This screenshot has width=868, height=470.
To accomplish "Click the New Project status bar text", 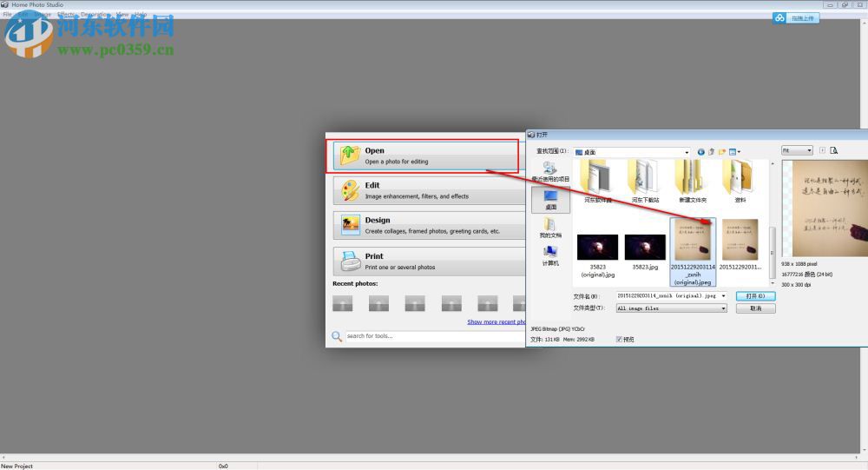I will click(x=16, y=467).
